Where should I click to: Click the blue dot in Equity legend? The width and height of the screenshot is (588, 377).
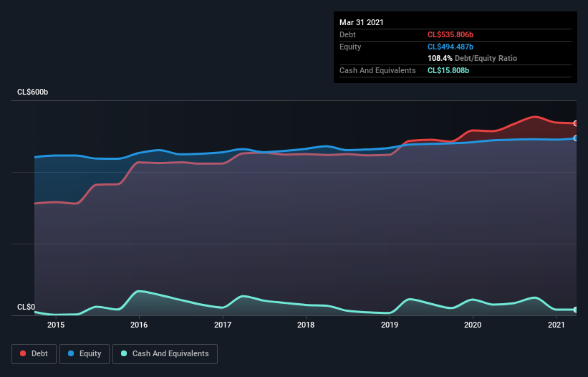click(x=71, y=353)
